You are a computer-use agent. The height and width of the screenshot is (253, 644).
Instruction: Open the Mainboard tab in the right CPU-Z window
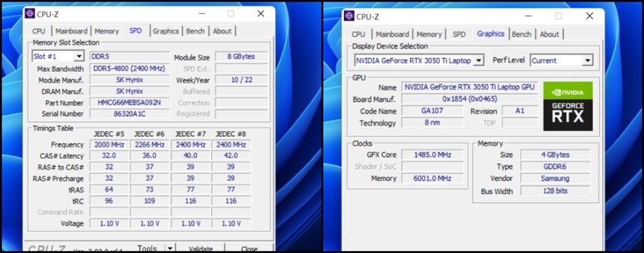393,34
